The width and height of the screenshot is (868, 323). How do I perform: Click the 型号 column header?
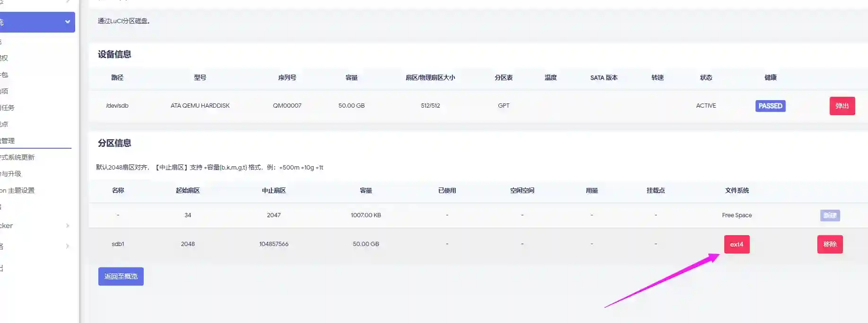coord(200,77)
